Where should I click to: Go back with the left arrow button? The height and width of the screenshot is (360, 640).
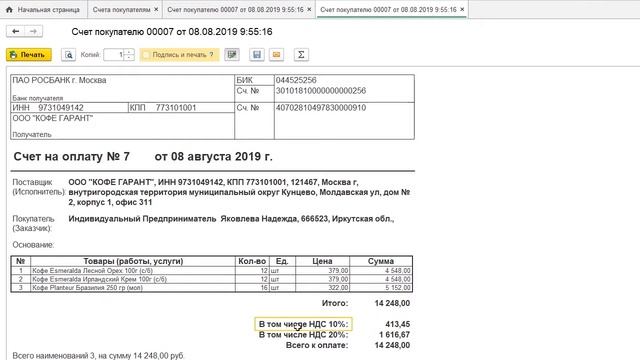(16, 31)
